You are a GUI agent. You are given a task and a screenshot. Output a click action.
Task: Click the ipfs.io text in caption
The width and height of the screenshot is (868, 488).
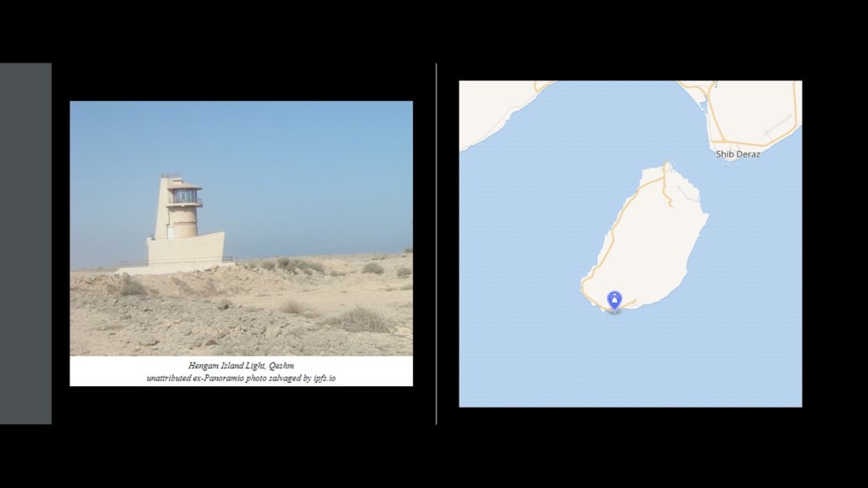[325, 379]
